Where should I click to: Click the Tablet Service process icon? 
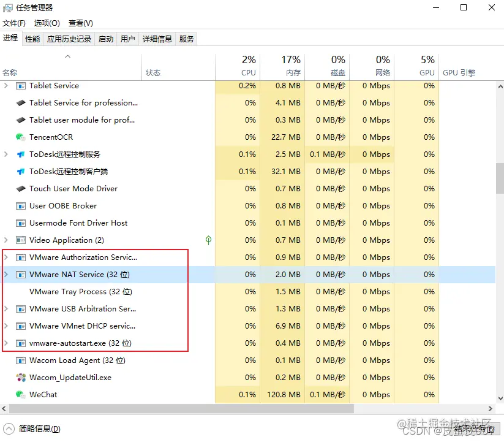[21, 86]
